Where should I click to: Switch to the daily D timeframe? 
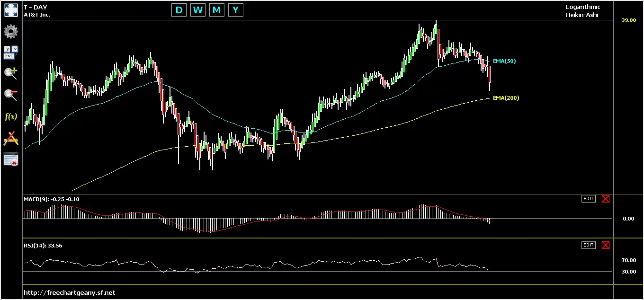(179, 10)
